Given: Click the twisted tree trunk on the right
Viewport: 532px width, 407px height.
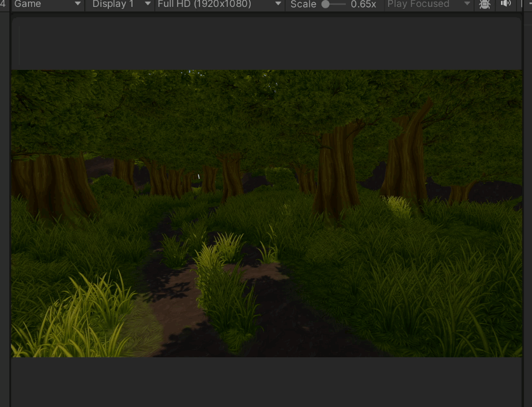Looking at the screenshot, I should [x=407, y=157].
